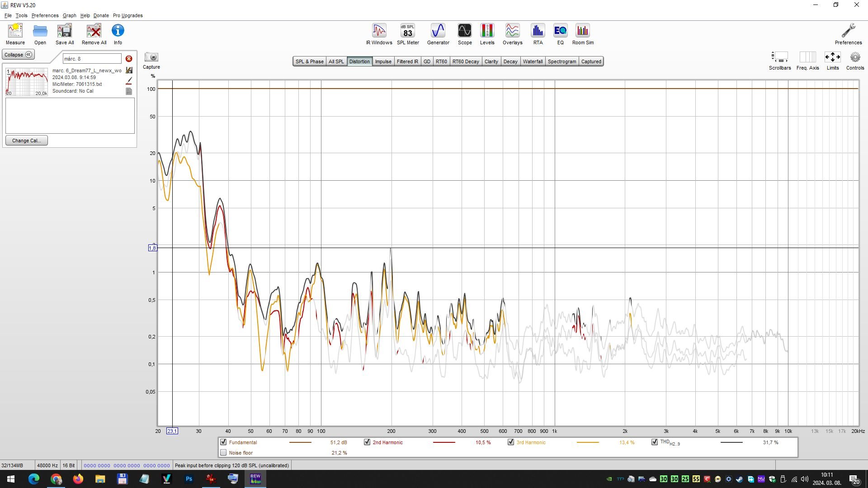Toggle the 2nd Harmonic checkbox

point(367,442)
